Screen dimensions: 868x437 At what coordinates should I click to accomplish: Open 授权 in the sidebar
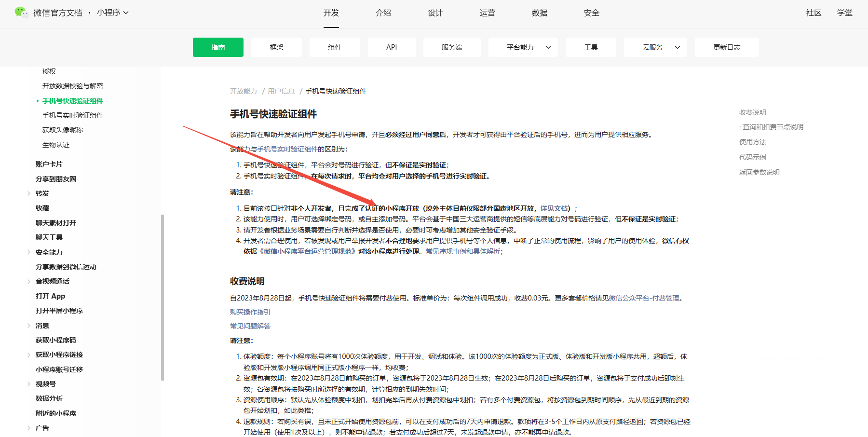(x=49, y=71)
